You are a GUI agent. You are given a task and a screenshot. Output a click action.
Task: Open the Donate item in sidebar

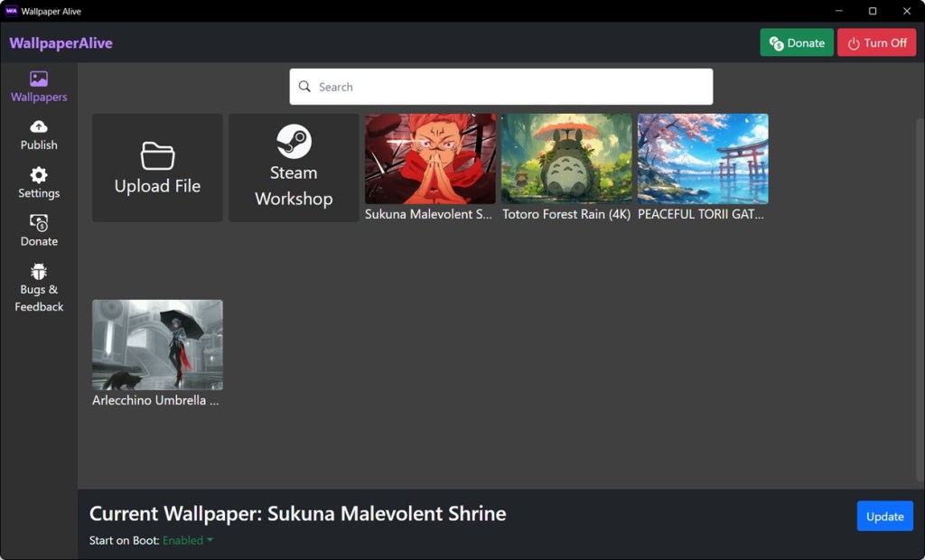(x=39, y=230)
